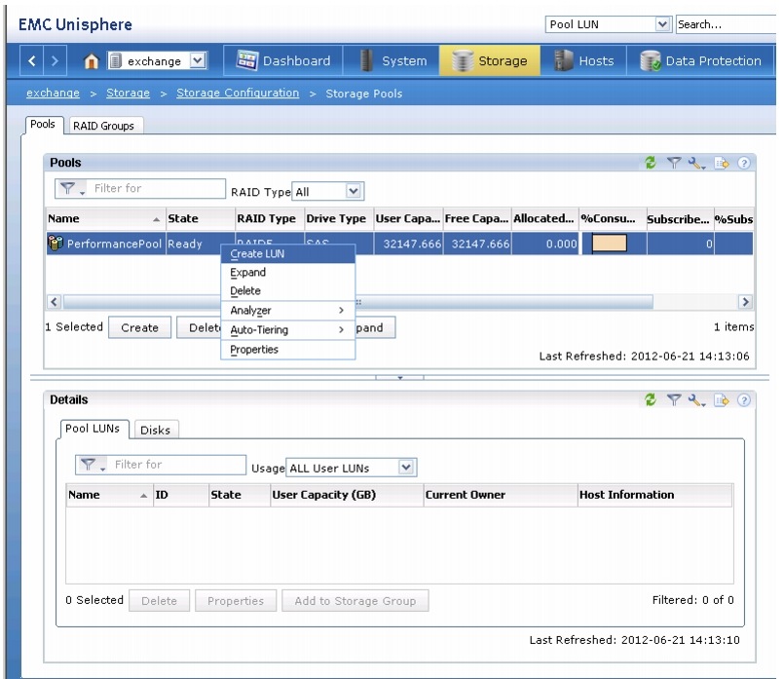Open funnel options in Details filter box
This screenshot has width=784, height=679.
tap(92, 465)
